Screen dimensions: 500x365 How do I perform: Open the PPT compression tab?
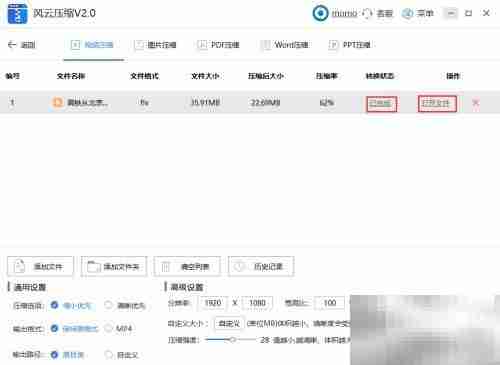(x=350, y=45)
